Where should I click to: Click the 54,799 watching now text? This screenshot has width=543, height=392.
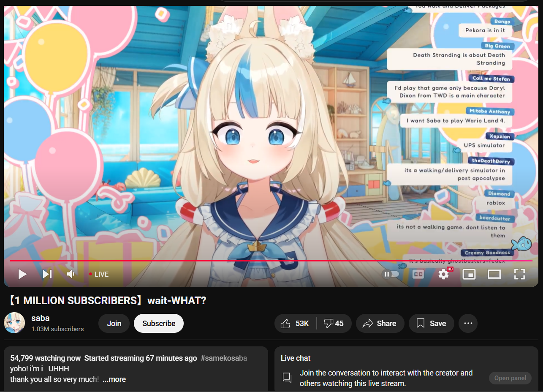click(x=45, y=358)
